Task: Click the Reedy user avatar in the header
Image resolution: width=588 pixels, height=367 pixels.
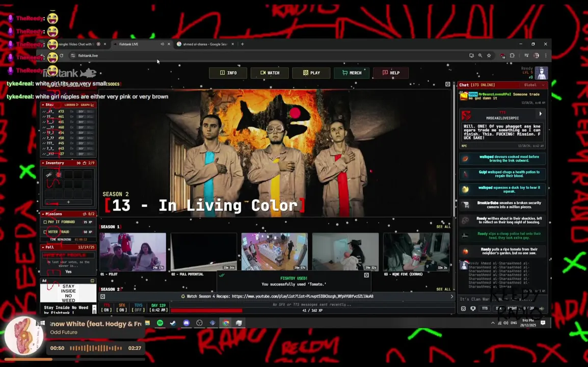Action: pyautogui.click(x=541, y=73)
